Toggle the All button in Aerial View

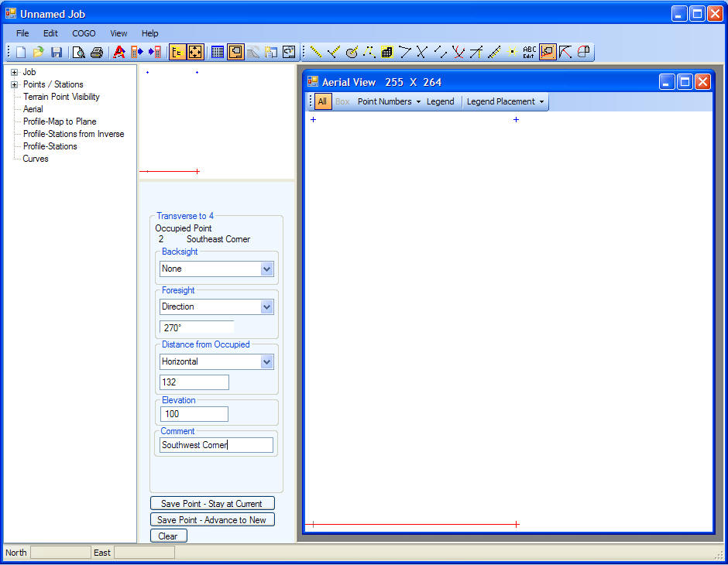coord(323,101)
